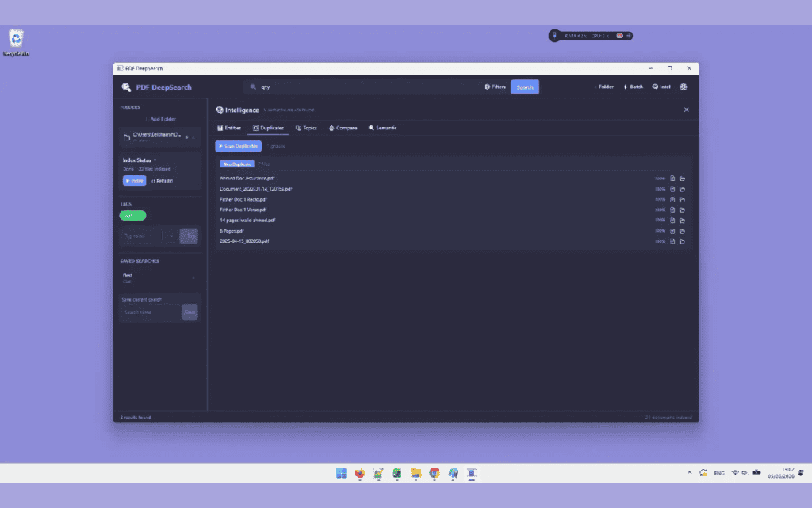Viewport: 812px width, 508px height.
Task: Focus the search field containing qty
Action: pyautogui.click(x=362, y=87)
